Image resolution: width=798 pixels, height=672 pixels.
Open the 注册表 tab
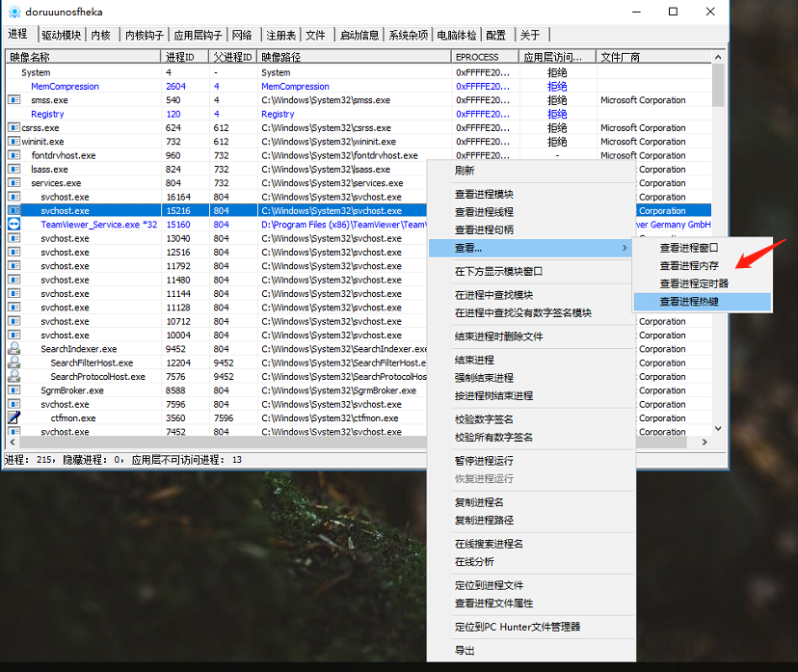tap(279, 35)
